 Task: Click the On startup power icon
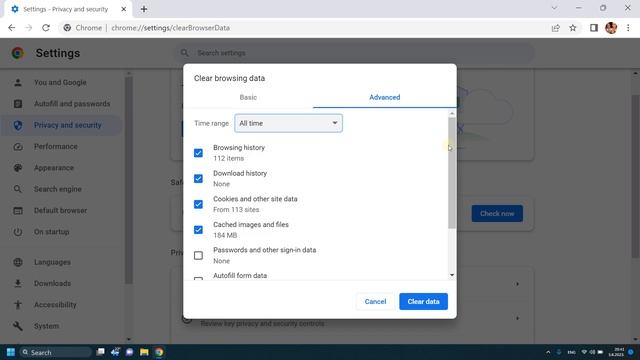(x=18, y=232)
